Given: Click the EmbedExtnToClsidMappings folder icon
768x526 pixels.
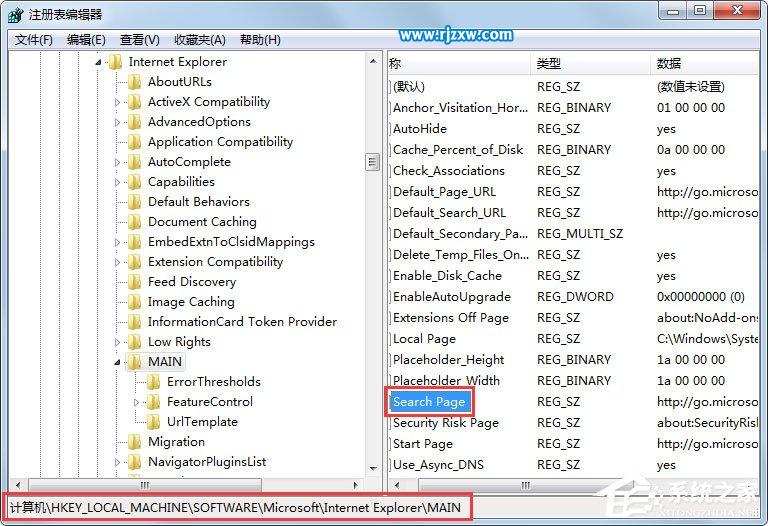Looking at the screenshot, I should [134, 242].
